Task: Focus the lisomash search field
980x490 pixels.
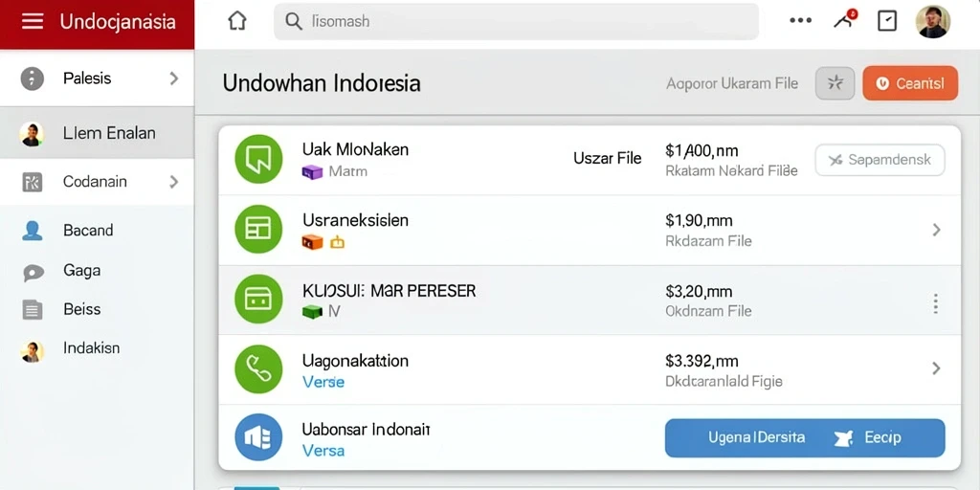Action: (516, 21)
